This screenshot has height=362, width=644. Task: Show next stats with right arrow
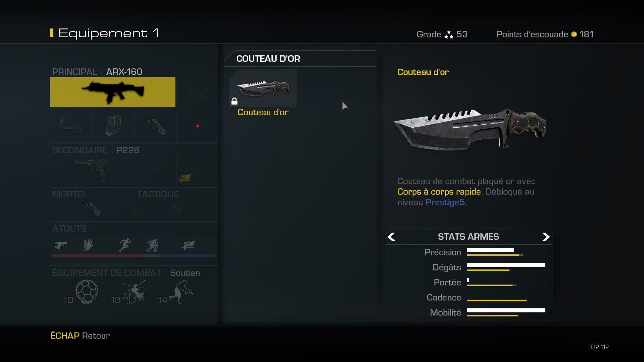pyautogui.click(x=546, y=237)
